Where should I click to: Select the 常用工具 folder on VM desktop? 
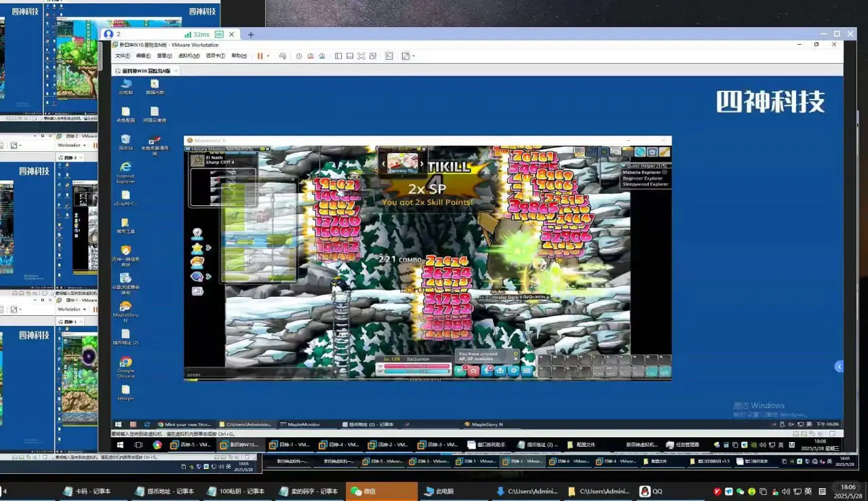[x=125, y=226]
